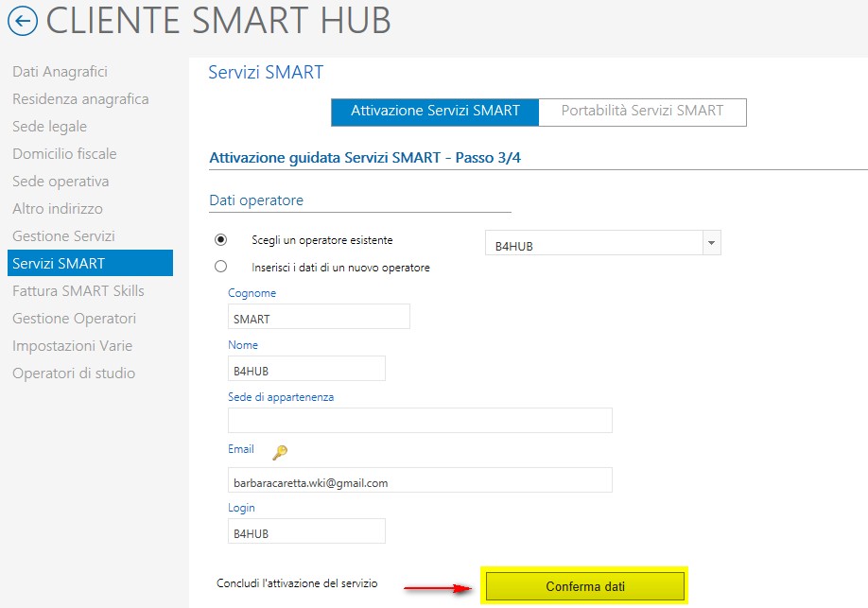Select 'Scegli un operatore esistente' radio button

(x=221, y=240)
